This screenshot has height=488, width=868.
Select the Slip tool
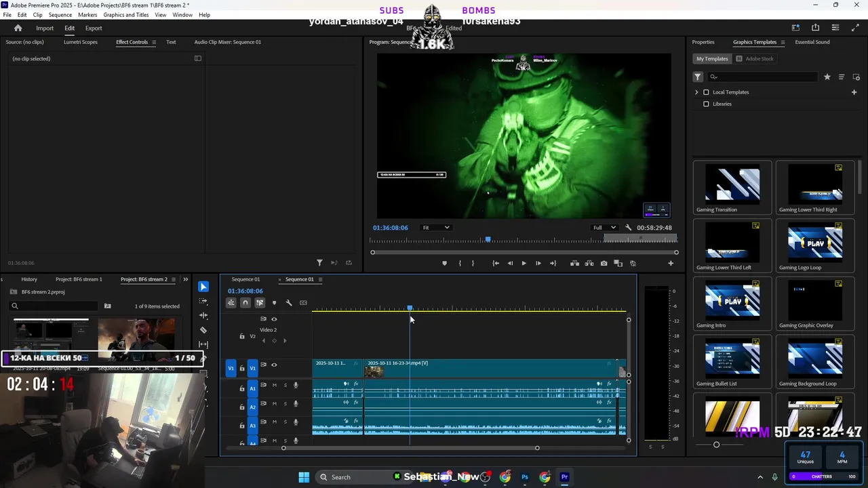203,344
